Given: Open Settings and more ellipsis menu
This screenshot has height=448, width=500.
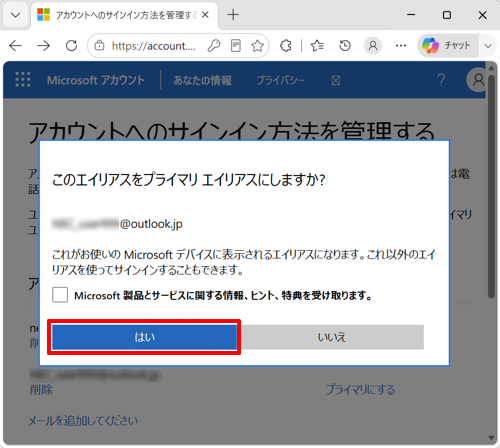Looking at the screenshot, I should (x=401, y=46).
